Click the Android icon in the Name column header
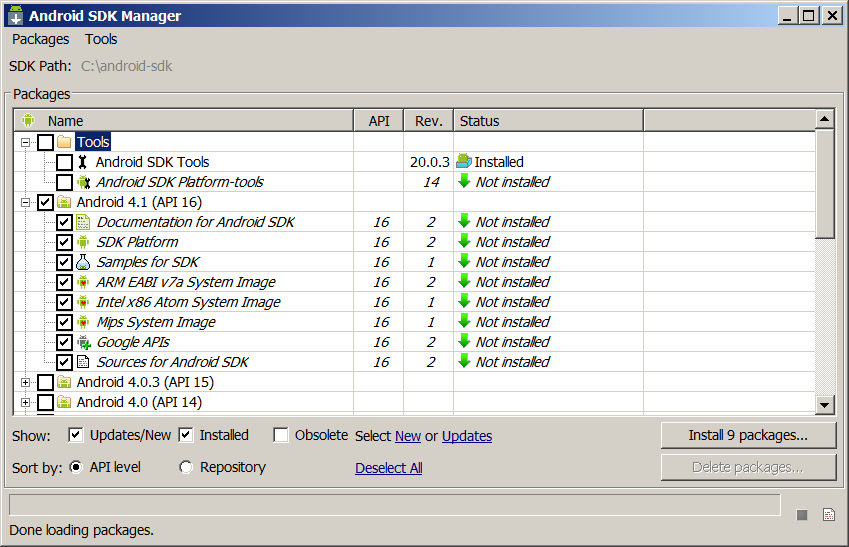This screenshot has height=547, width=849. (x=28, y=120)
